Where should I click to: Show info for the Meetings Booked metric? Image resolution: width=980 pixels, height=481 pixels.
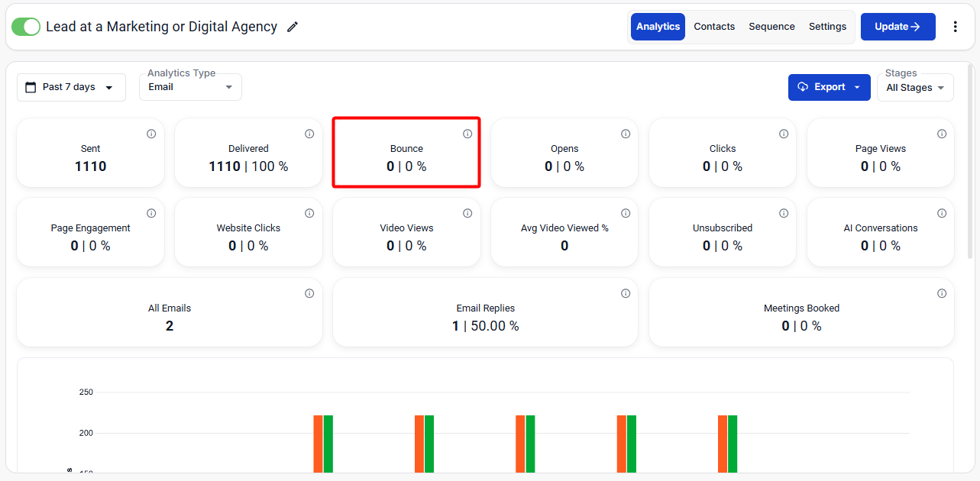coord(942,293)
